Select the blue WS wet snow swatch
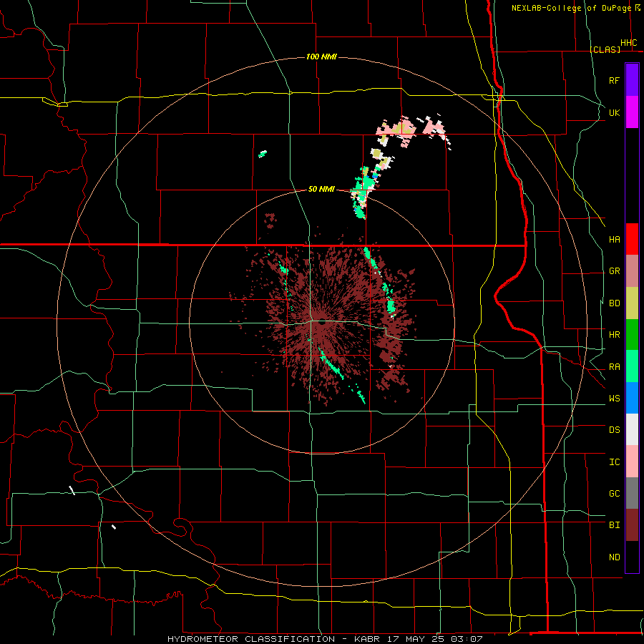Image resolution: width=644 pixels, height=644 pixels. (x=632, y=398)
